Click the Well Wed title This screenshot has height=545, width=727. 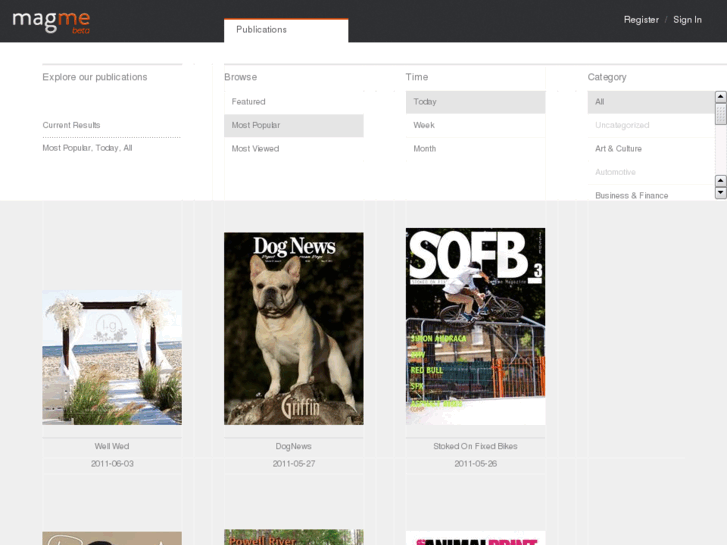click(112, 447)
